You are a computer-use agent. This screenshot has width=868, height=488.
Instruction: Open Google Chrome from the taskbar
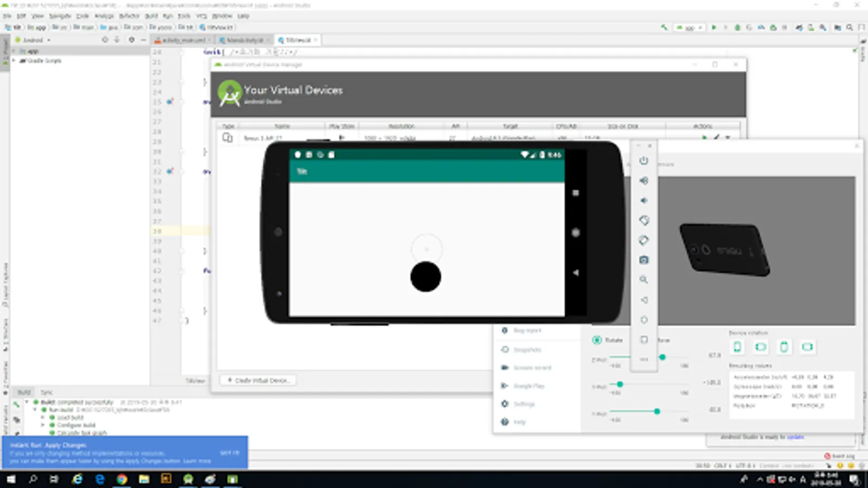click(122, 479)
